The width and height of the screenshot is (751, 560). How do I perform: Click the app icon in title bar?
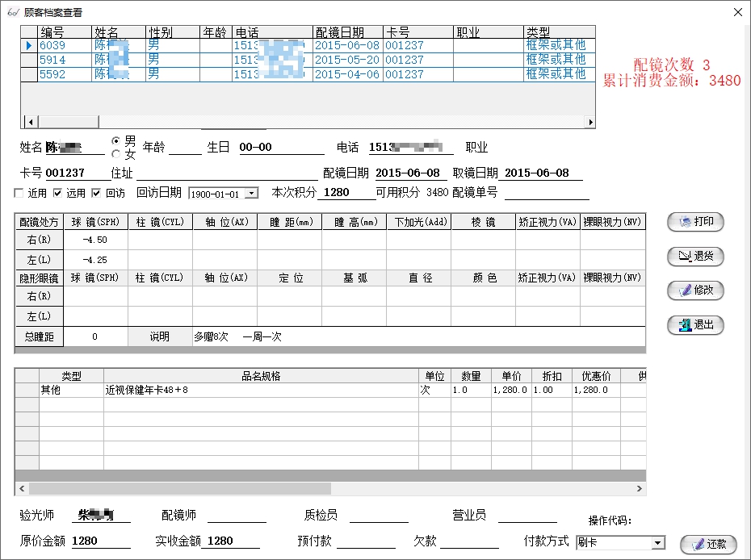click(12, 12)
